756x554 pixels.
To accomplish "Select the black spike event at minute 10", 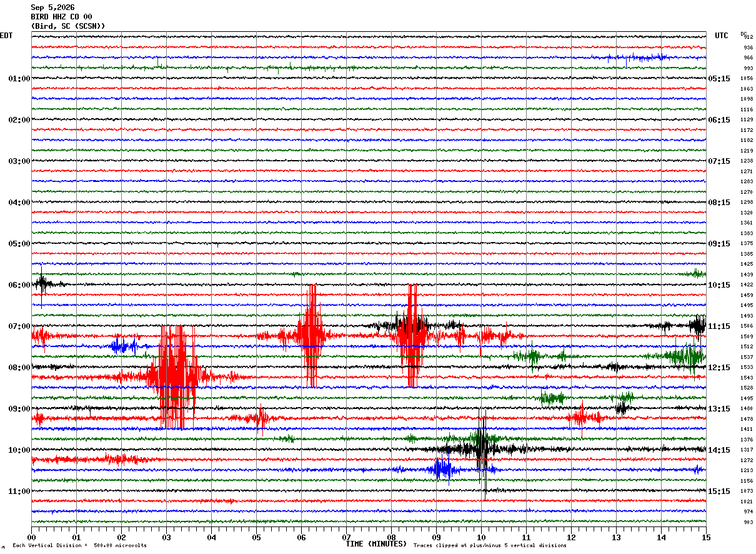I will pos(482,449).
